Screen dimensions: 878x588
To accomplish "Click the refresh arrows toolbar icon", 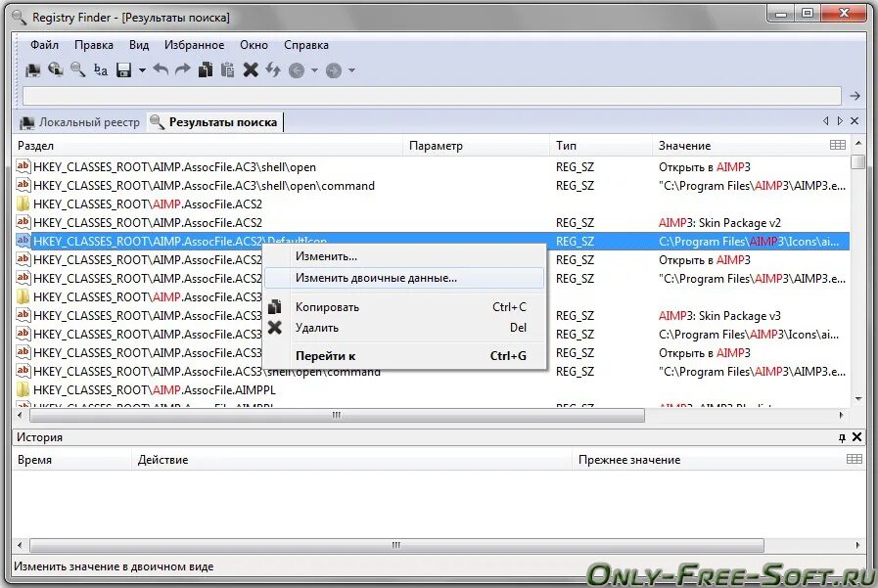I will coord(273,69).
